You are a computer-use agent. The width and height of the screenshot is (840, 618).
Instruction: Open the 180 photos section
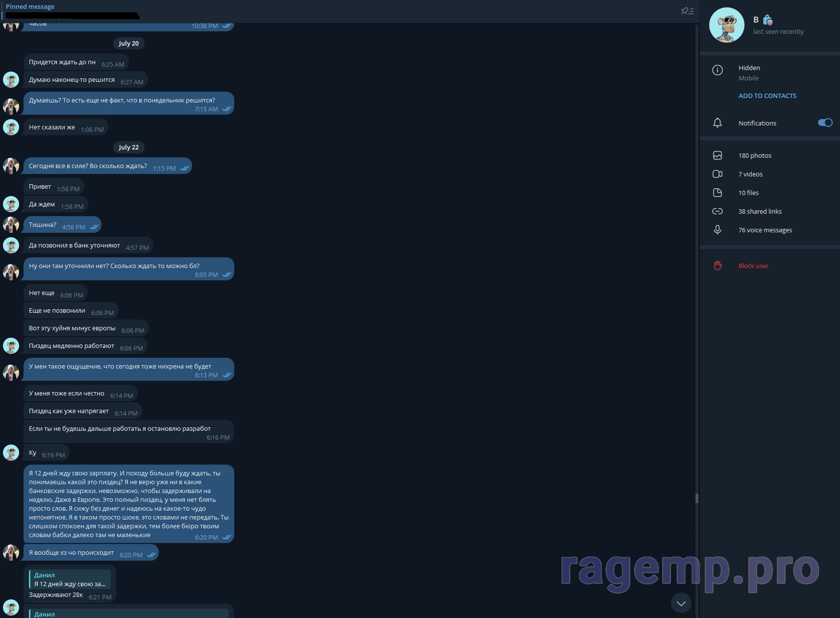click(x=755, y=155)
